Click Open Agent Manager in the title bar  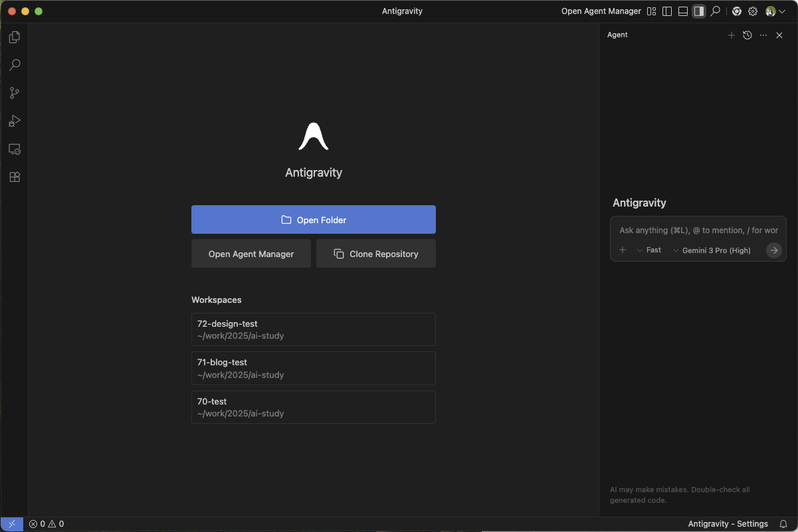tap(601, 11)
